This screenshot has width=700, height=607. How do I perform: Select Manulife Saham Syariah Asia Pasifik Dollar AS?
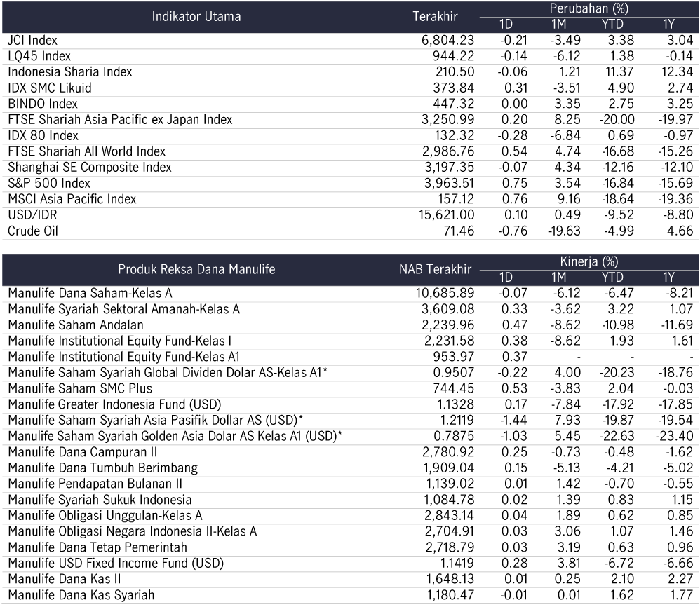tap(156, 420)
